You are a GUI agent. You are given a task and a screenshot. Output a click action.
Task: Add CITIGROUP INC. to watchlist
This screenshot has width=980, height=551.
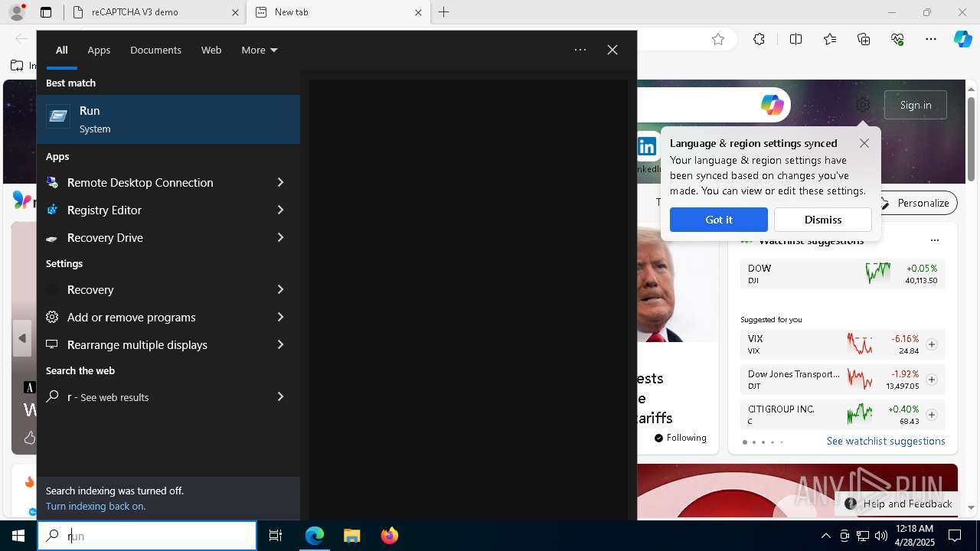click(932, 415)
